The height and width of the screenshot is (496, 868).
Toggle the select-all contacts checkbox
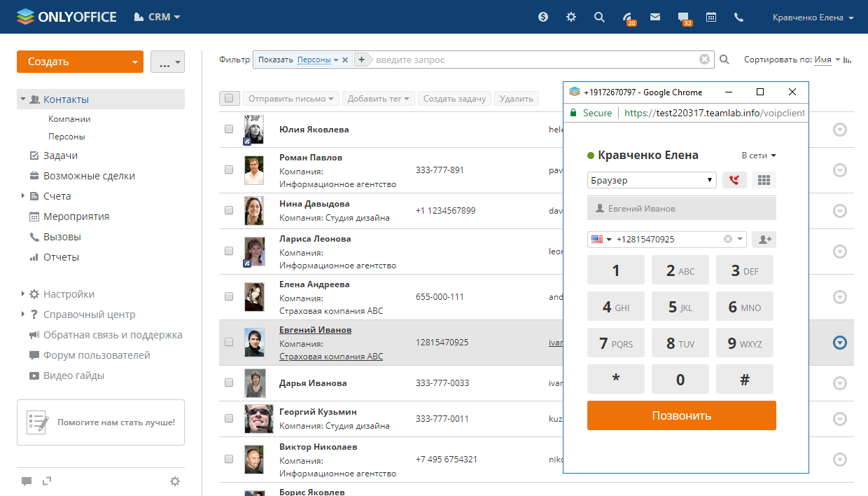click(230, 99)
